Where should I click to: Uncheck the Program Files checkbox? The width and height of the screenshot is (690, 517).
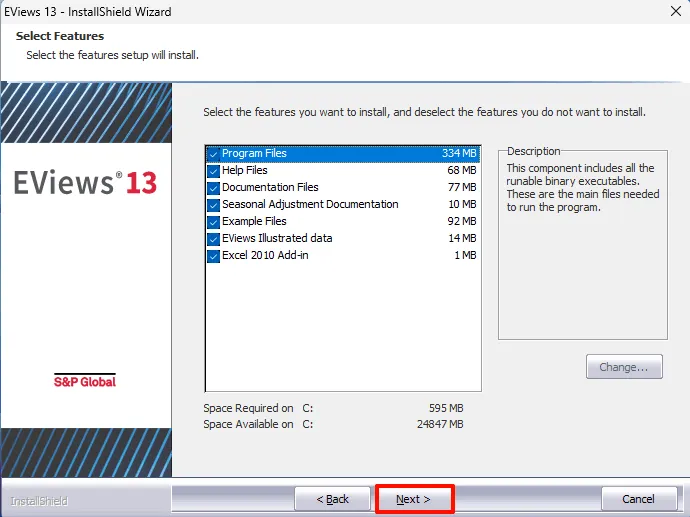pyautogui.click(x=213, y=154)
